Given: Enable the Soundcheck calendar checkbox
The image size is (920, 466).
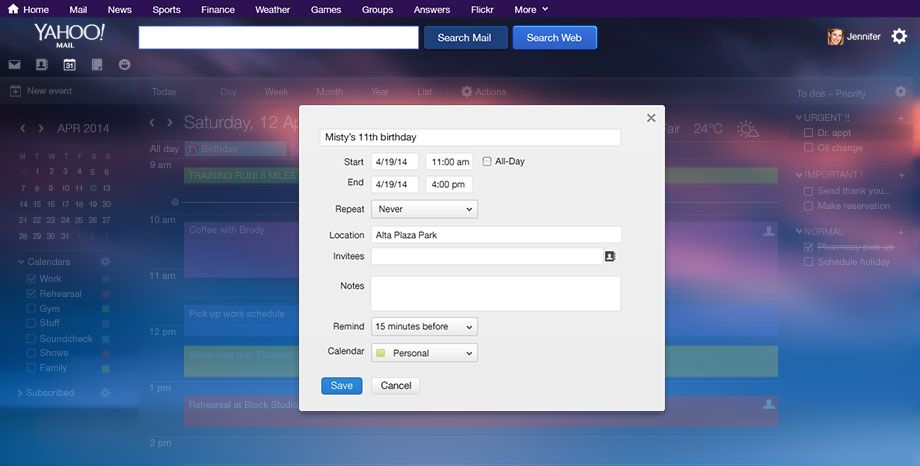Looking at the screenshot, I should click(32, 339).
